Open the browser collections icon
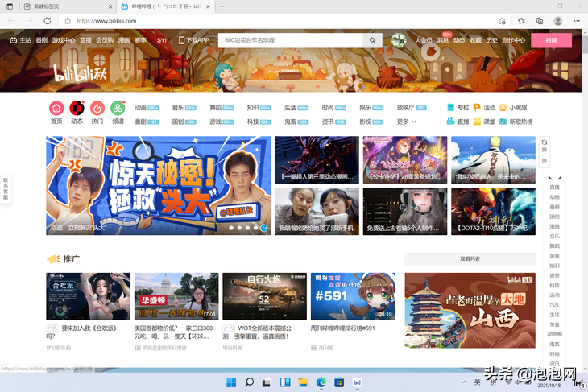588x392 pixels. [539, 21]
